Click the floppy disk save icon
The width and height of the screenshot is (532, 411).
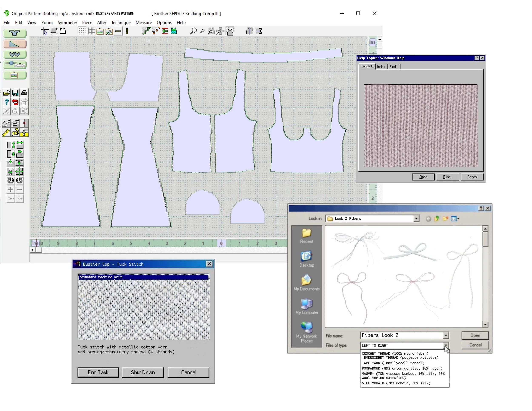[15, 93]
